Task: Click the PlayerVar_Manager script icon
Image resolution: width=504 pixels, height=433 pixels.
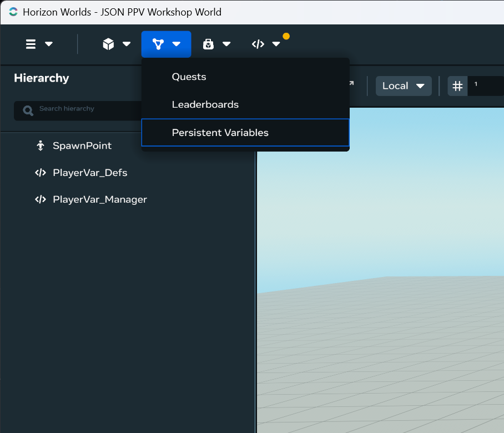Action: 41,199
